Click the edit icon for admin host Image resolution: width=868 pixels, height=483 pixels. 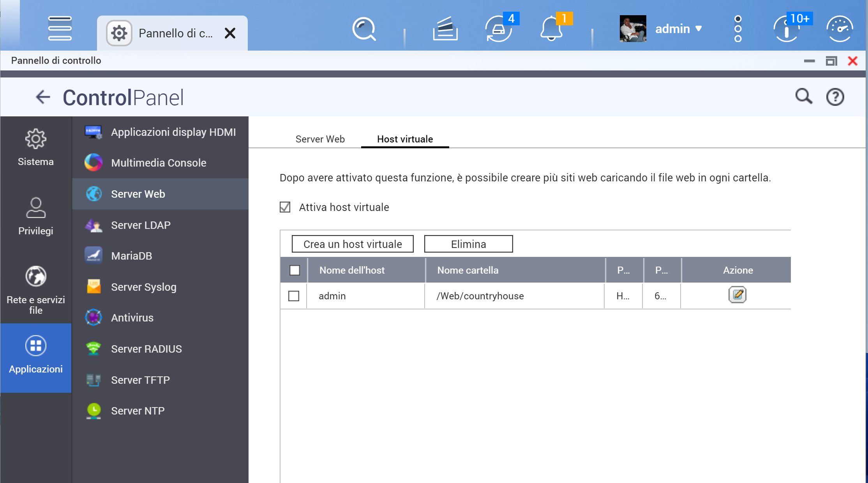coord(737,295)
